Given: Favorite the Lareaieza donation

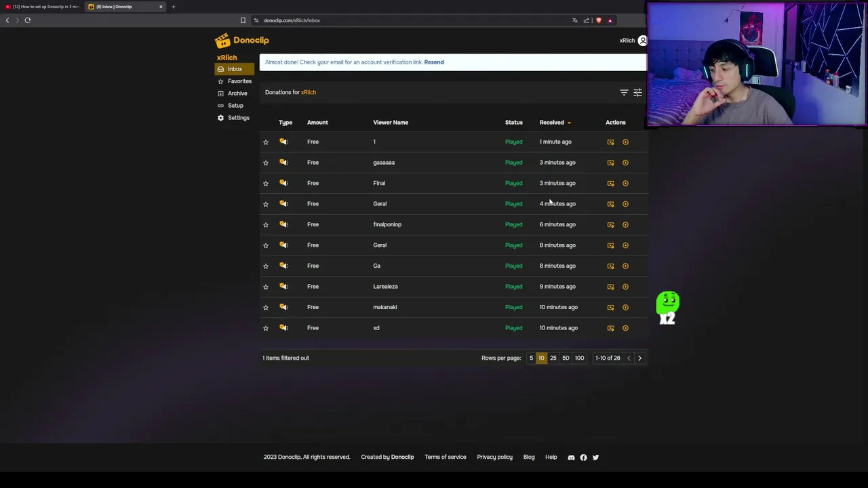Looking at the screenshot, I should pyautogui.click(x=266, y=287).
